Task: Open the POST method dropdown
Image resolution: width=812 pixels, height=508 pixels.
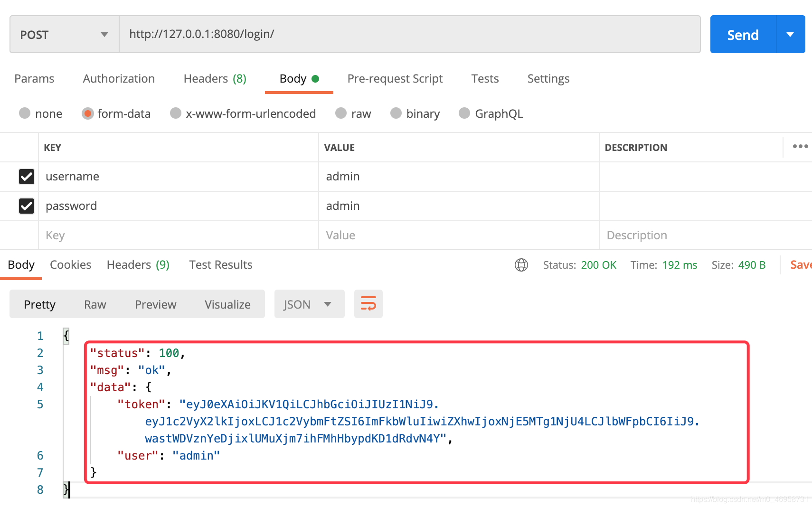Action: [65, 34]
